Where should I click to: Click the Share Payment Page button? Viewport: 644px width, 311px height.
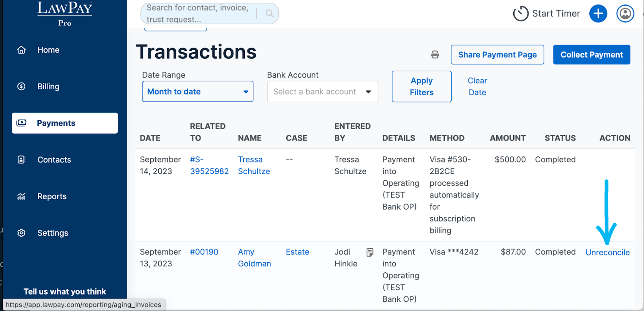[497, 55]
